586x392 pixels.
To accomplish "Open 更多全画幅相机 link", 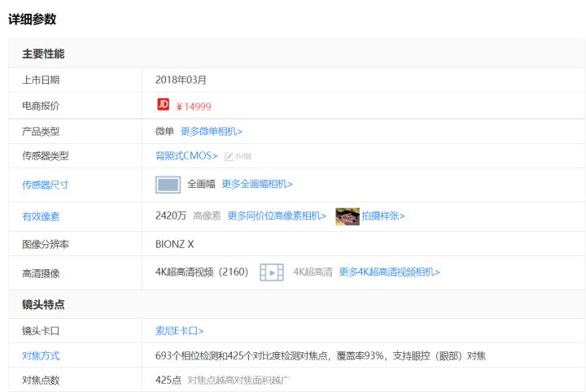I will tap(257, 184).
